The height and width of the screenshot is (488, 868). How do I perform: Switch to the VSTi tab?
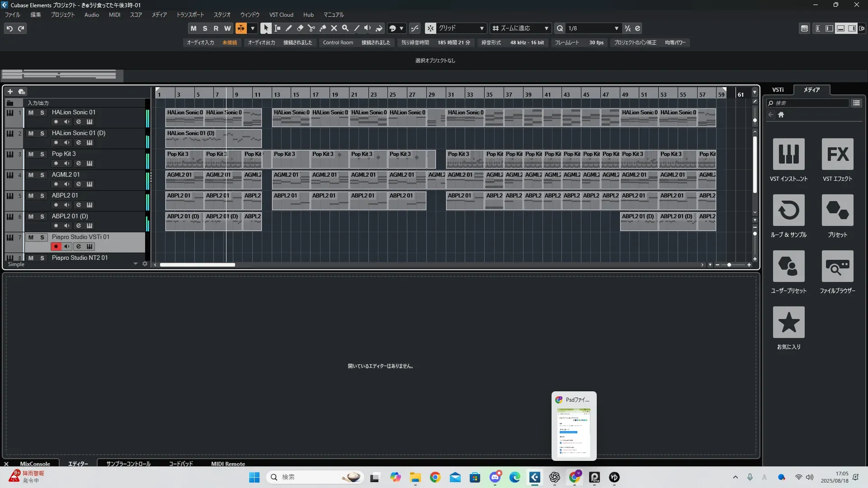pyautogui.click(x=778, y=90)
